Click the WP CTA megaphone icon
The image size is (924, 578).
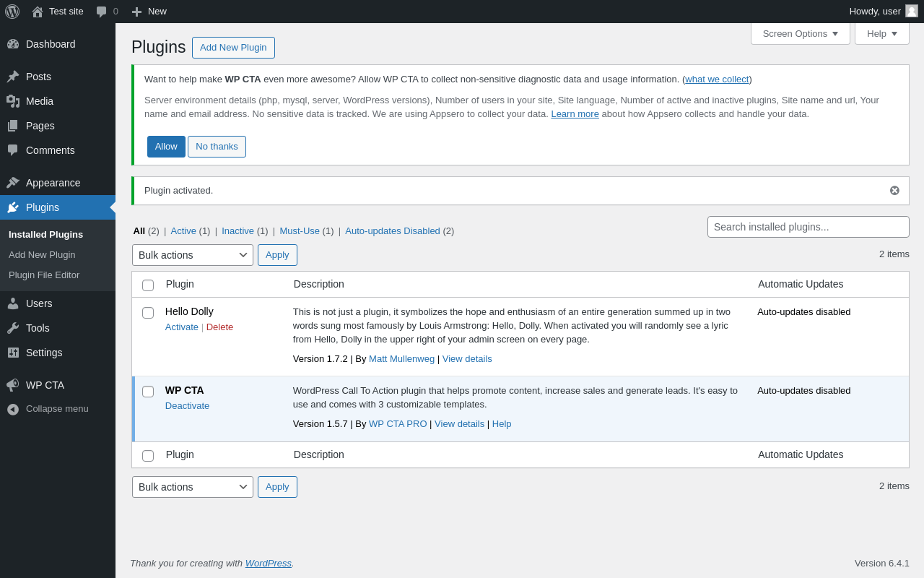pos(13,385)
